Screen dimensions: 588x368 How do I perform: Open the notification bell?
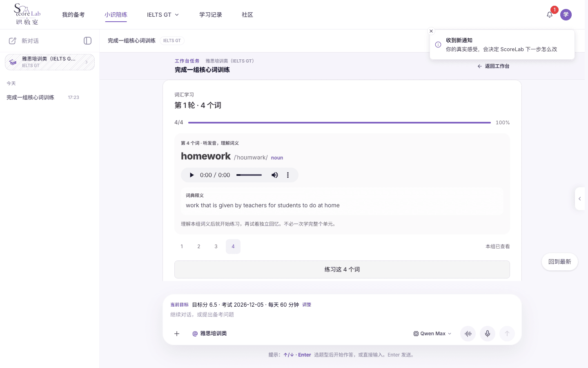click(x=550, y=15)
